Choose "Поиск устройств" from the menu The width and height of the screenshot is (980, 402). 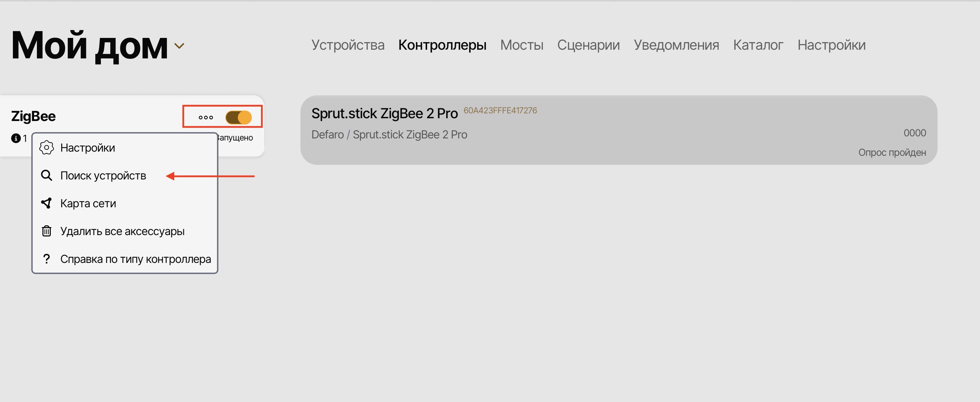point(103,175)
